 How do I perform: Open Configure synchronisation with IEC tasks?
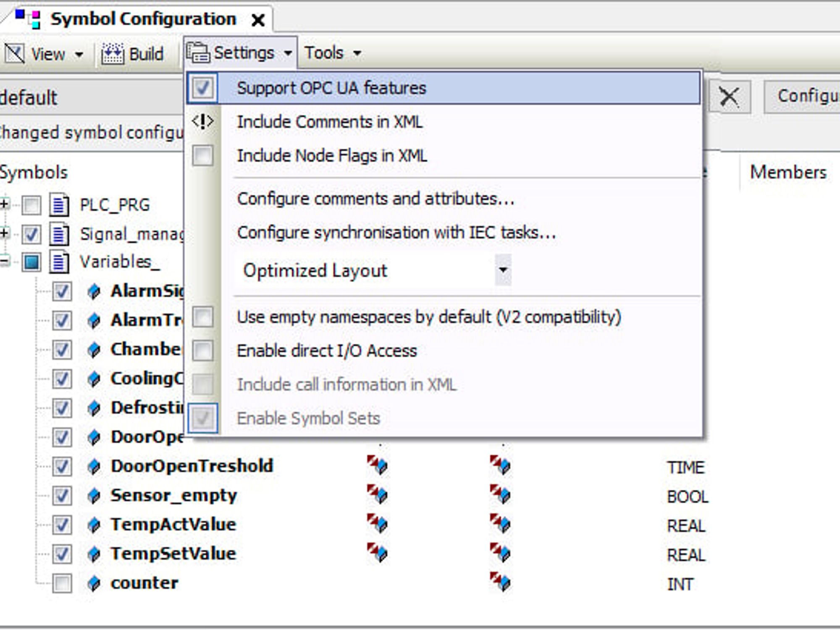396,232
